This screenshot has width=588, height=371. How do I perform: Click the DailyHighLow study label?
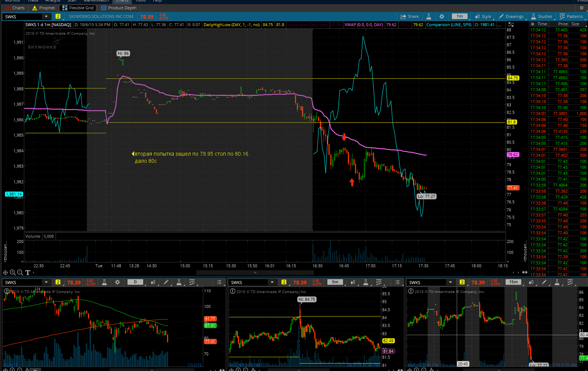click(232, 25)
